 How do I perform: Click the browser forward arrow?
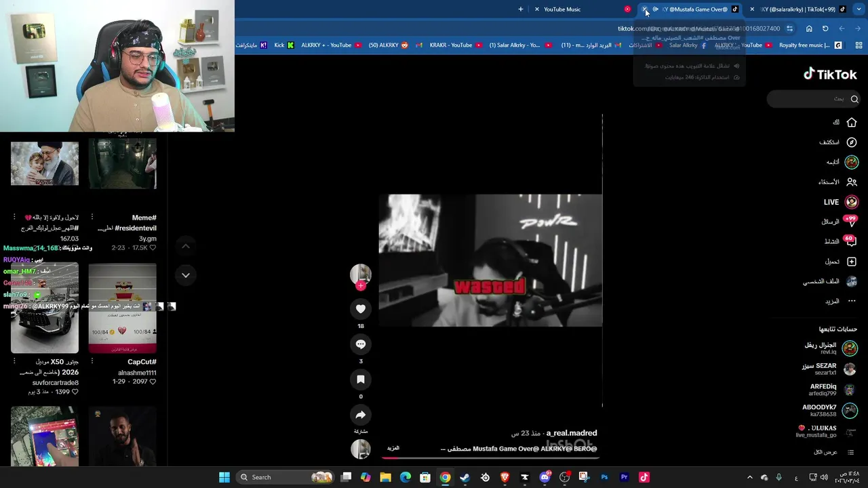(842, 28)
